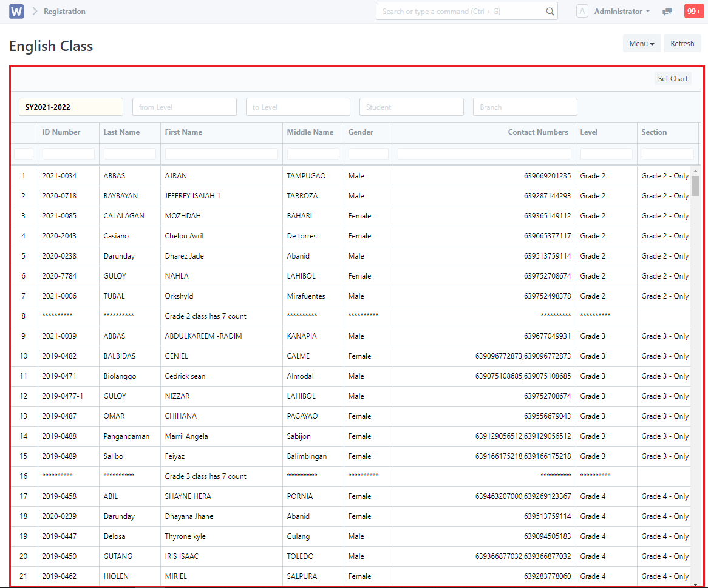Click the Refresh button
Viewport: 708px width, 588px height.
682,43
